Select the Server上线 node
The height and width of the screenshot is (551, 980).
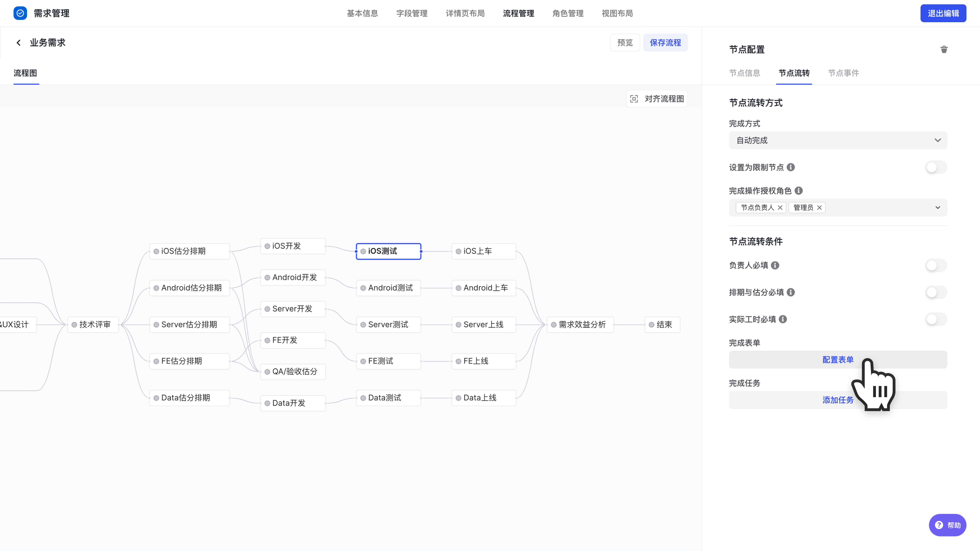(x=484, y=325)
